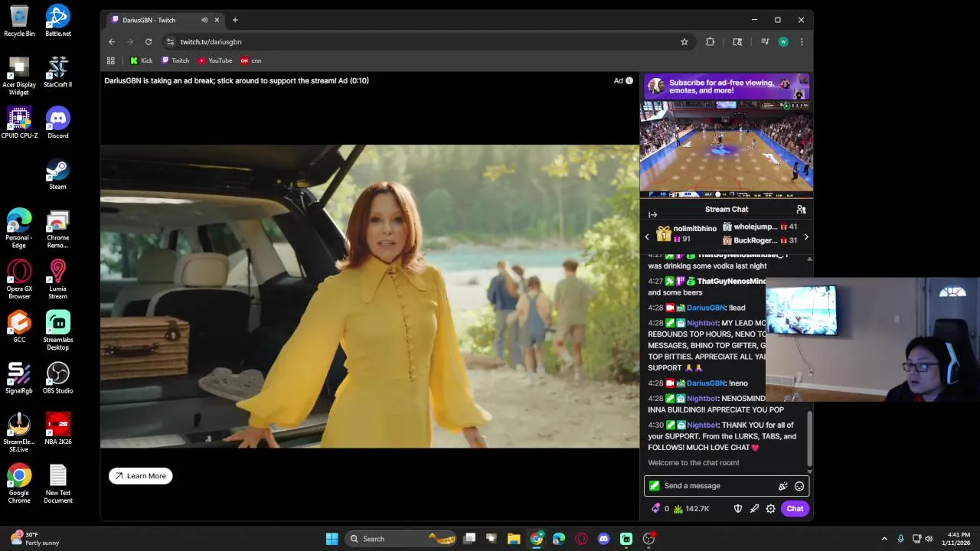The width and height of the screenshot is (980, 551).
Task: Show previous gift leaderboard entry
Action: coord(647,237)
